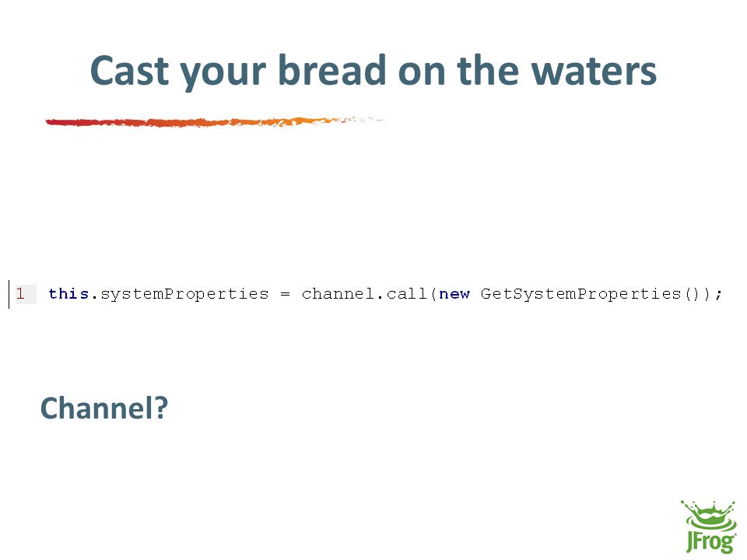This screenshot has height=560, width=747.
Task: Click the question mark after Channel
Action: coord(162,408)
